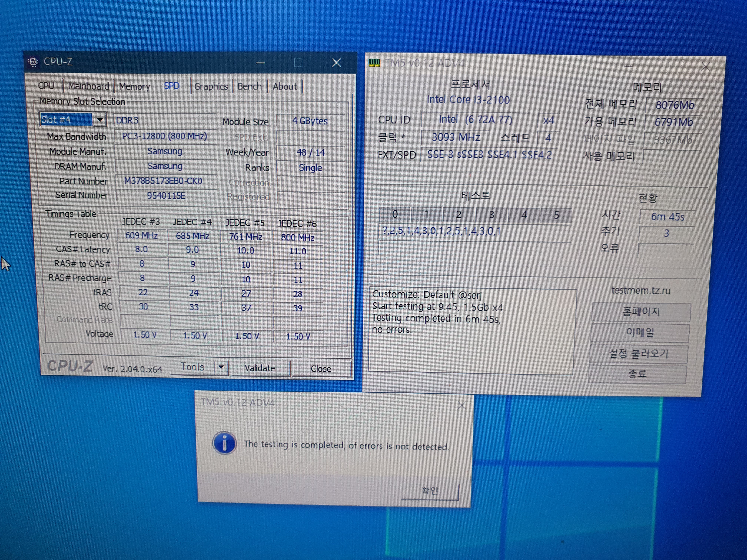
Task: Confirm dialog with the 확인 button
Action: [430, 491]
